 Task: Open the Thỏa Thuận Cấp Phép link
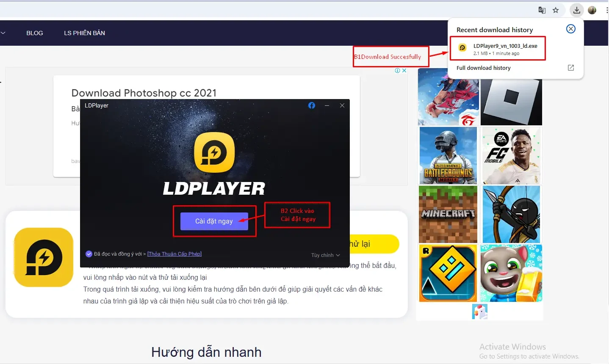174,254
